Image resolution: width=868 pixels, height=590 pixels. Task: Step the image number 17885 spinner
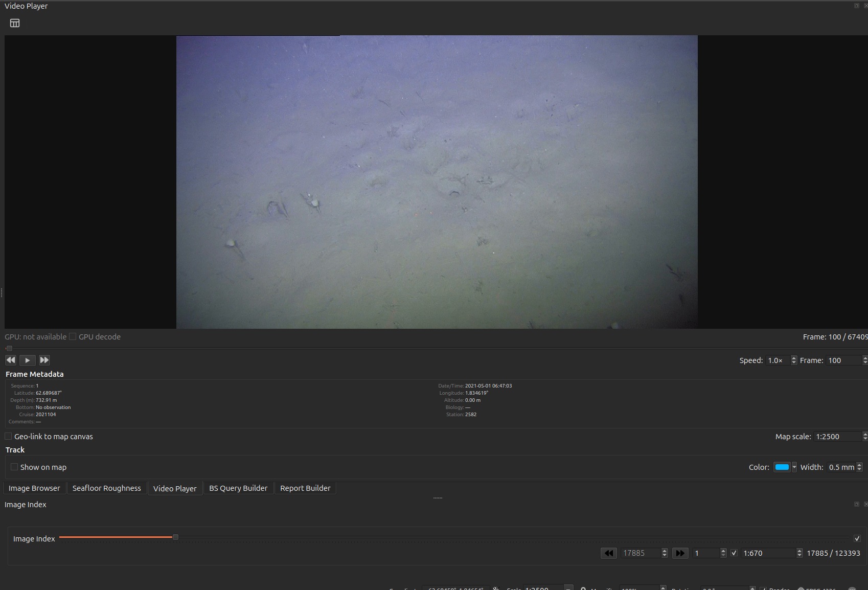pyautogui.click(x=665, y=553)
